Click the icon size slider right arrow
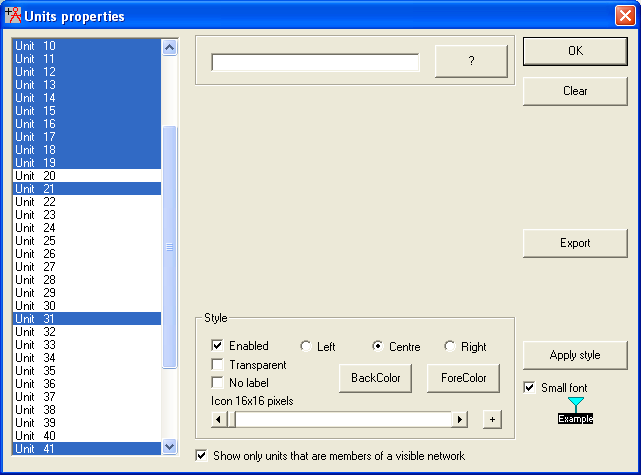Viewport: 641px width, 475px height. click(459, 420)
